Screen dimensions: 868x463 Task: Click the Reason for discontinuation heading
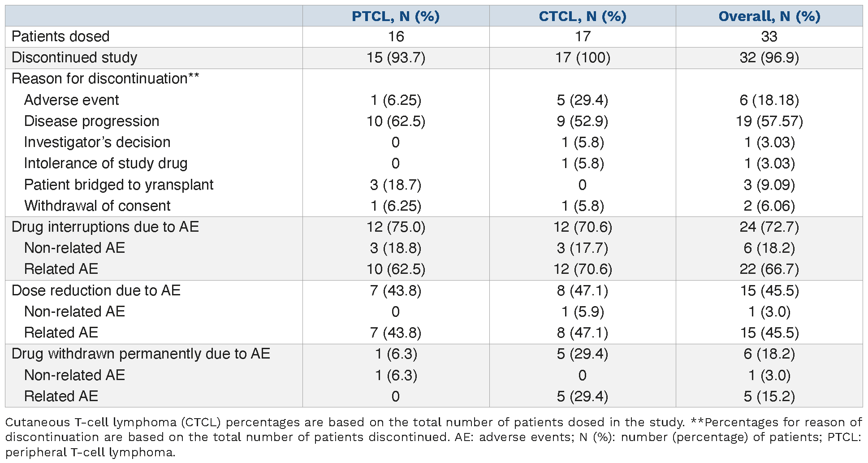105,78
